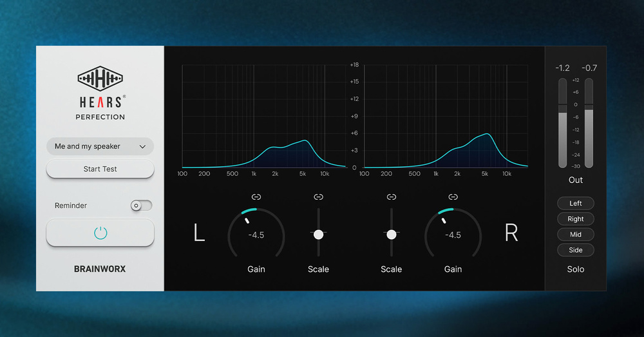Screen dimensions: 644x337
Task: Solo the Mid signal
Action: click(x=575, y=235)
